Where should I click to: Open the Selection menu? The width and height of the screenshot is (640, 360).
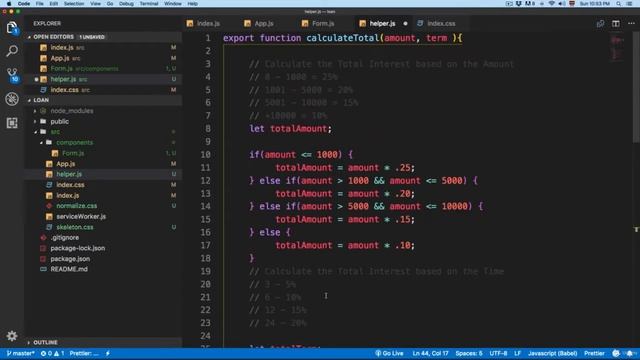click(x=74, y=4)
